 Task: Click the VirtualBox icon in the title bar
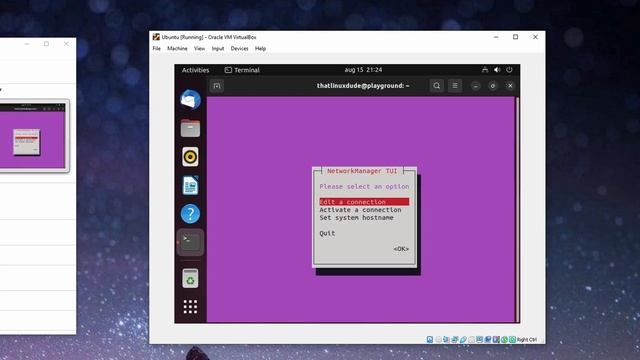156,37
